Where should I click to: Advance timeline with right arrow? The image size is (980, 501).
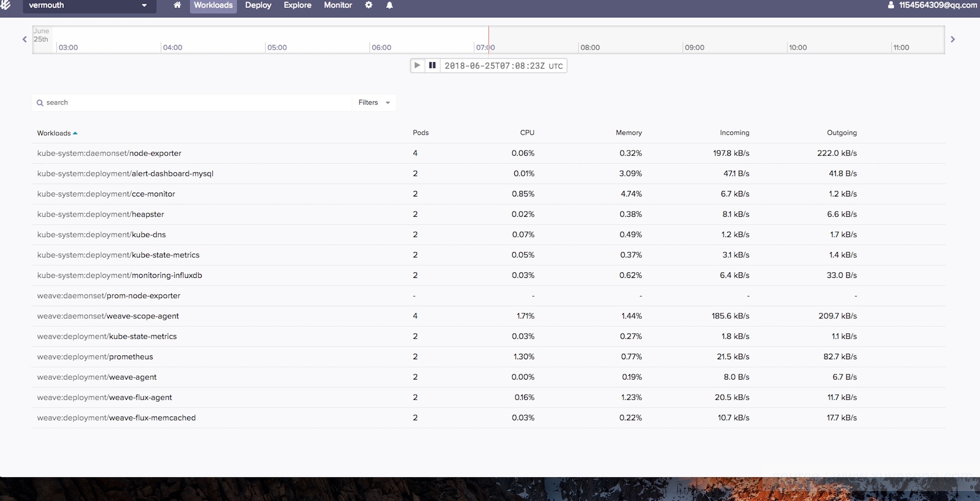tap(953, 39)
